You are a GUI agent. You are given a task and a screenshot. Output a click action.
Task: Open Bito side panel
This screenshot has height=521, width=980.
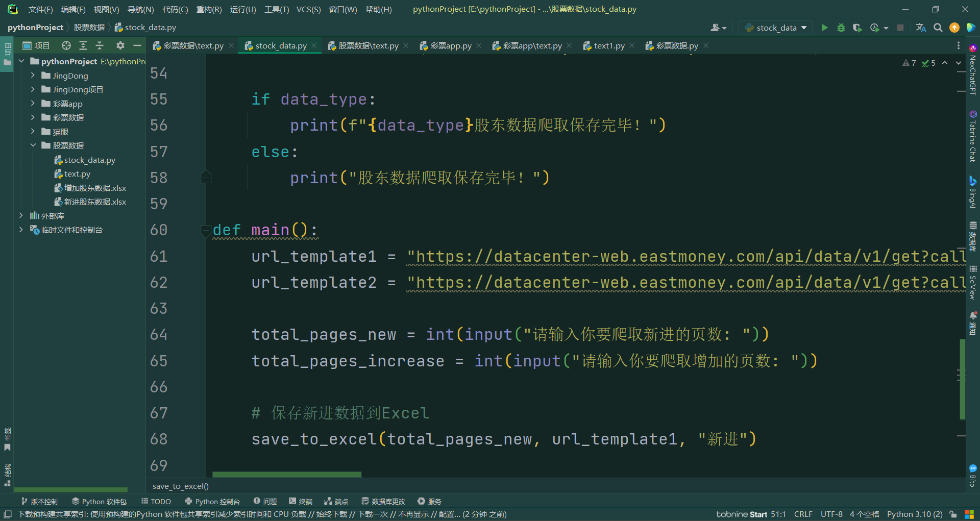pos(973,476)
